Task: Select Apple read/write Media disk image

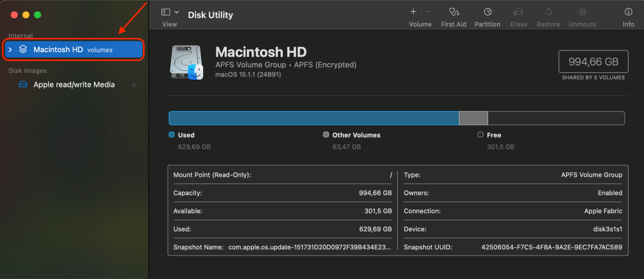Action: (x=74, y=85)
